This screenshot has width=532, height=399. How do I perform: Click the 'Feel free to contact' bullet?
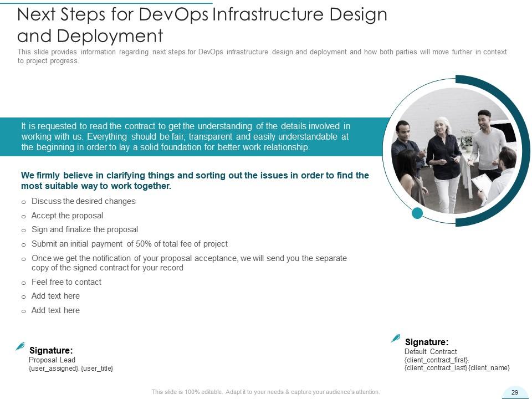coord(66,282)
